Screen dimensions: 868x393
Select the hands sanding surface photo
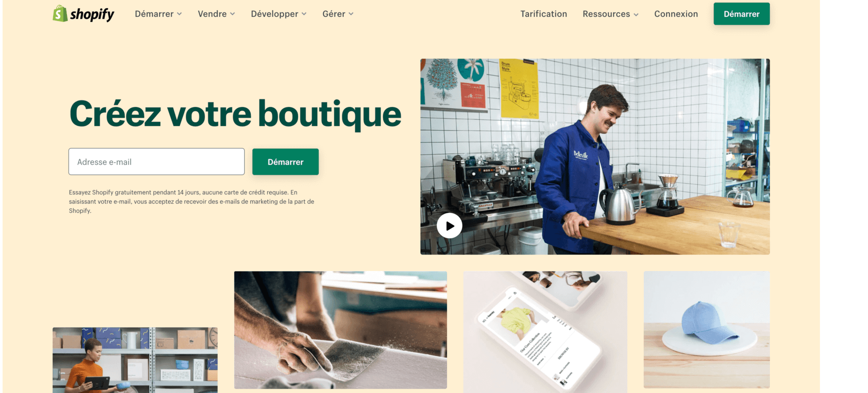pos(340,330)
